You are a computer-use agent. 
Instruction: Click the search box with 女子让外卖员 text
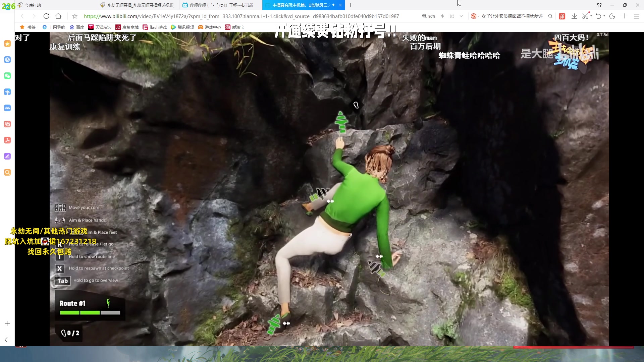click(x=512, y=16)
